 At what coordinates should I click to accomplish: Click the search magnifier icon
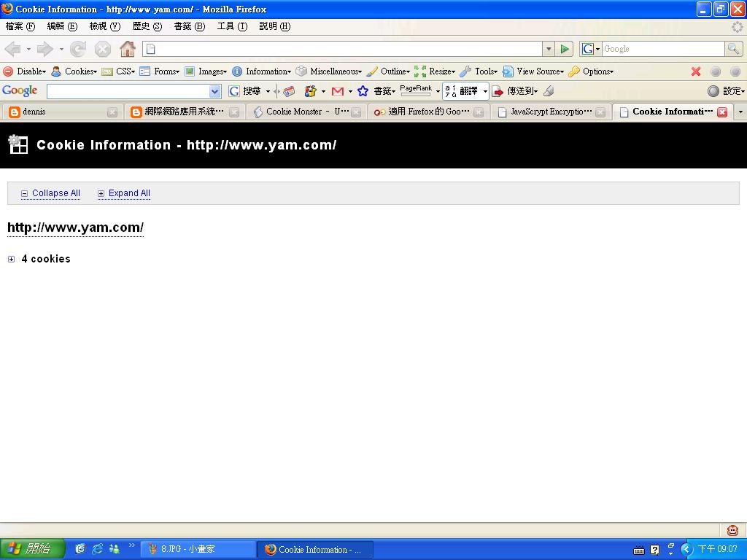click(733, 49)
